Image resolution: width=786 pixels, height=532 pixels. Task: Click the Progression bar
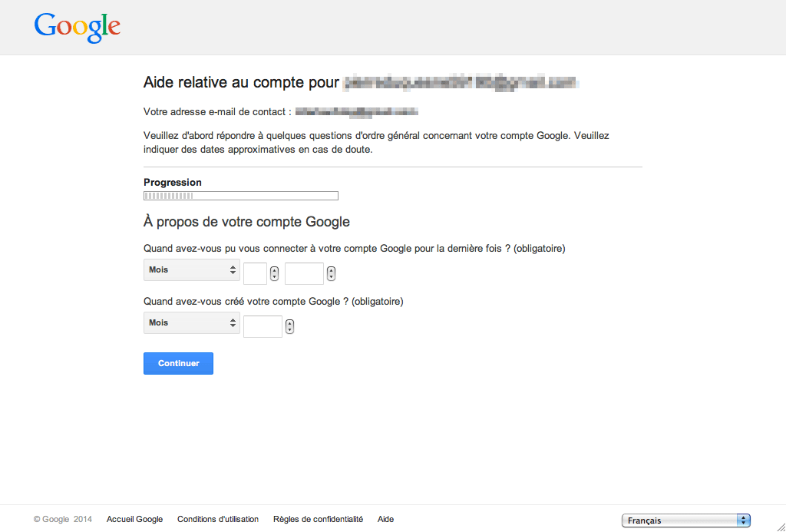[241, 196]
